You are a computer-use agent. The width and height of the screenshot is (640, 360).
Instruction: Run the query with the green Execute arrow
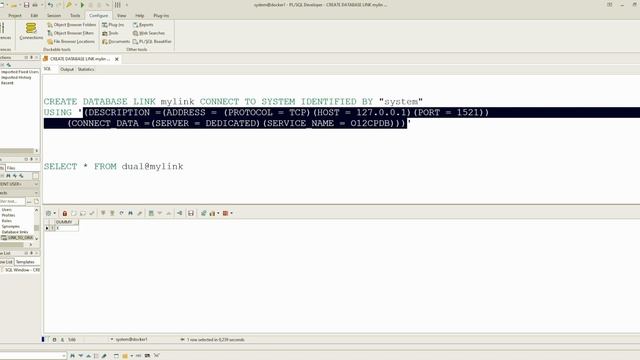(x=82, y=5)
